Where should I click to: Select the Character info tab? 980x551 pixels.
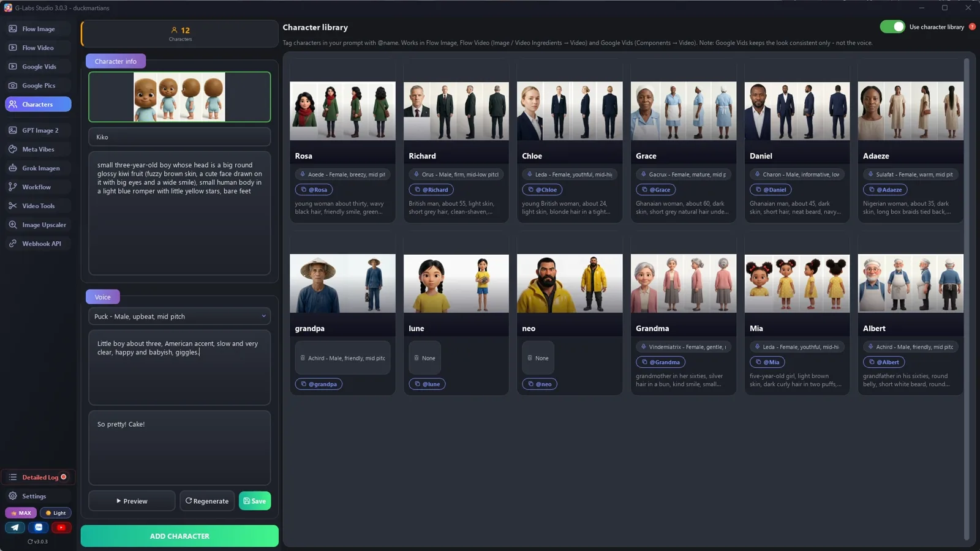(116, 61)
